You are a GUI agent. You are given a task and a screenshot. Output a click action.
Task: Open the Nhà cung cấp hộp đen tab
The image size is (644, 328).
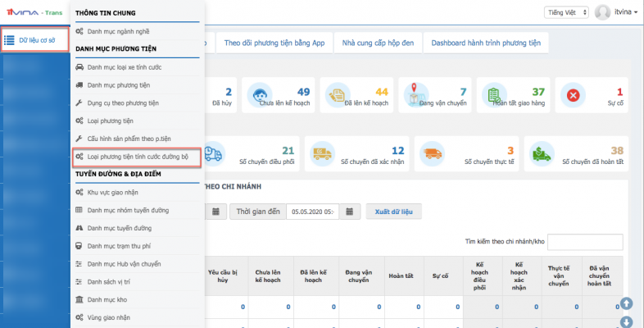point(379,43)
